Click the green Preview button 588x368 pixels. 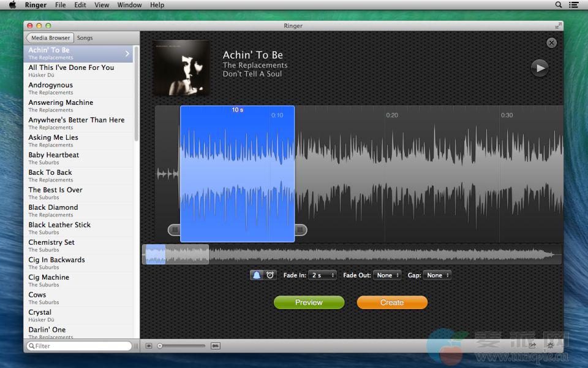tap(309, 302)
